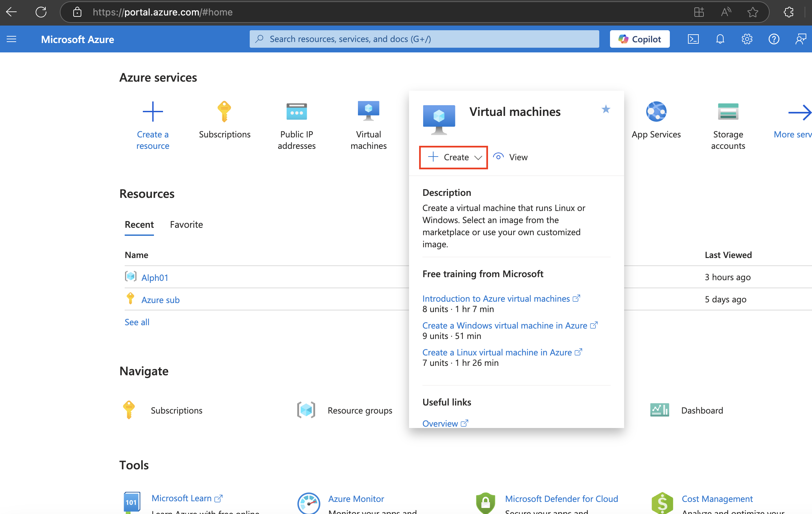Click the Name column header
The height and width of the screenshot is (514, 812).
click(136, 255)
